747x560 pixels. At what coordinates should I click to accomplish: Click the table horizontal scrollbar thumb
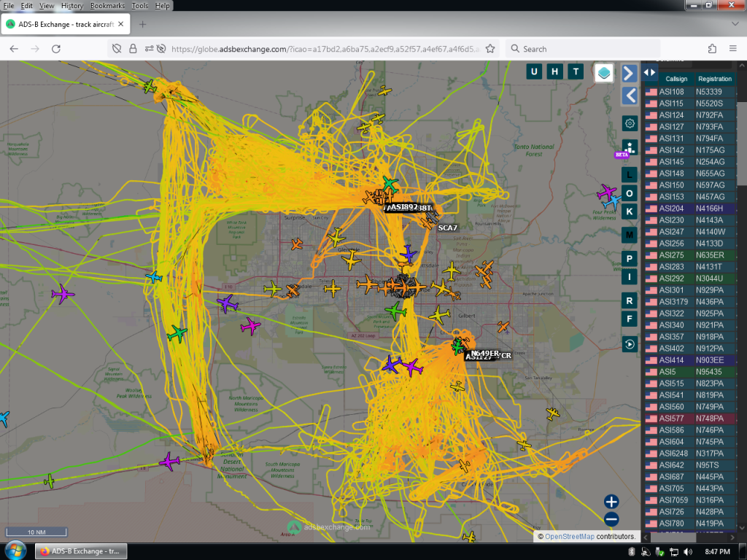click(x=673, y=537)
